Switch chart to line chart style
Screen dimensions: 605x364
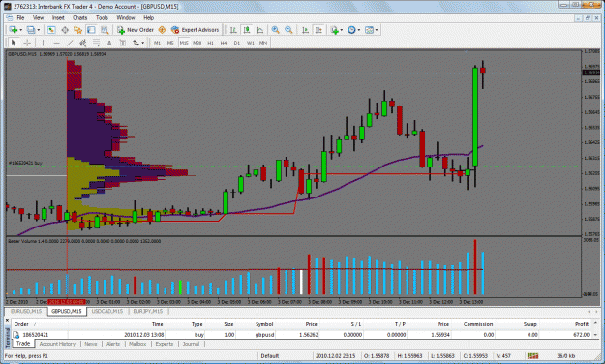pos(260,30)
